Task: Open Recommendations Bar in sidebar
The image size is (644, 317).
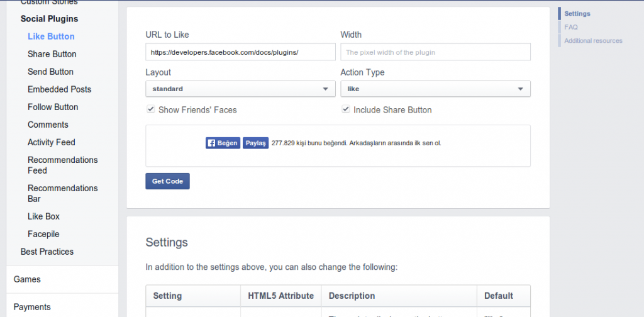Action: pos(62,193)
